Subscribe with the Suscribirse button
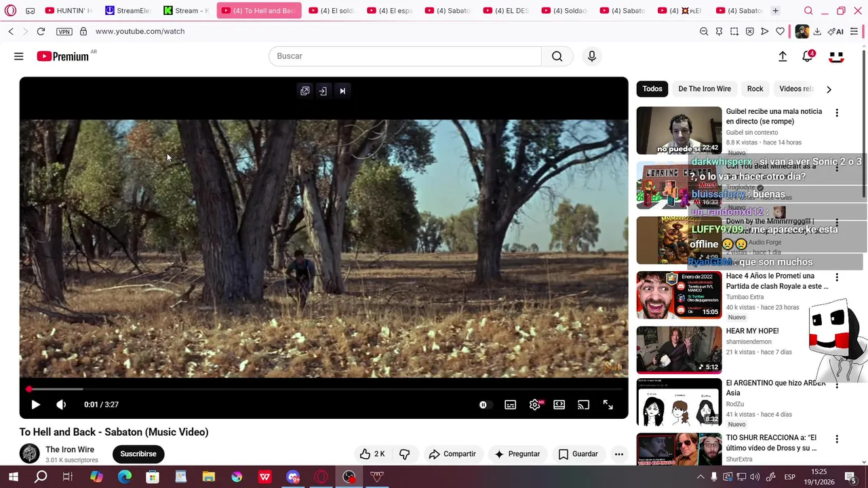The width and height of the screenshot is (868, 488). (138, 454)
